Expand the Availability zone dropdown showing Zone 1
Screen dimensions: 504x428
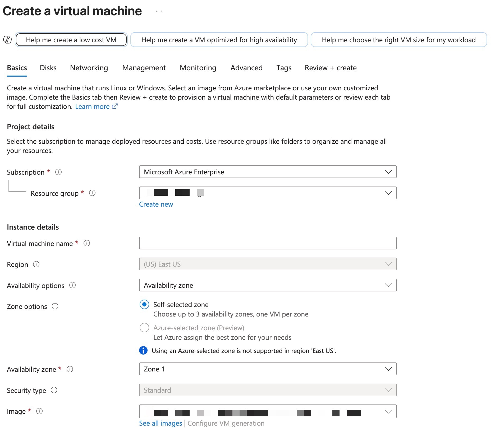click(268, 369)
